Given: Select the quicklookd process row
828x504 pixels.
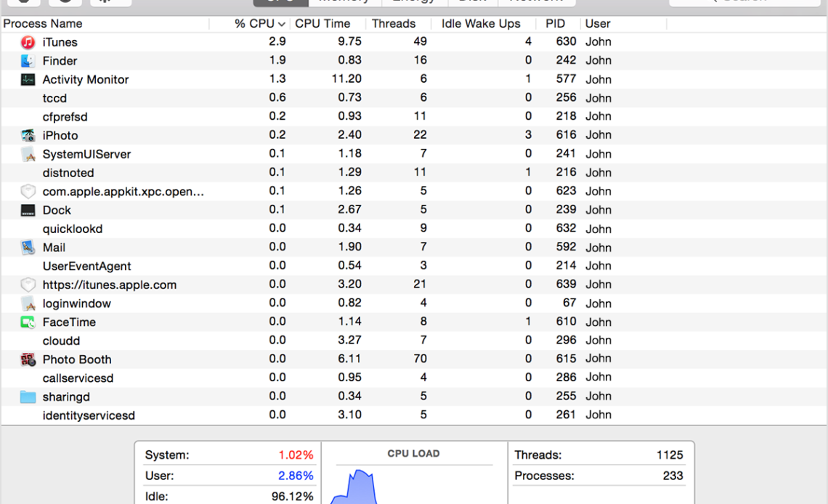Looking at the screenshot, I should coord(413,229).
